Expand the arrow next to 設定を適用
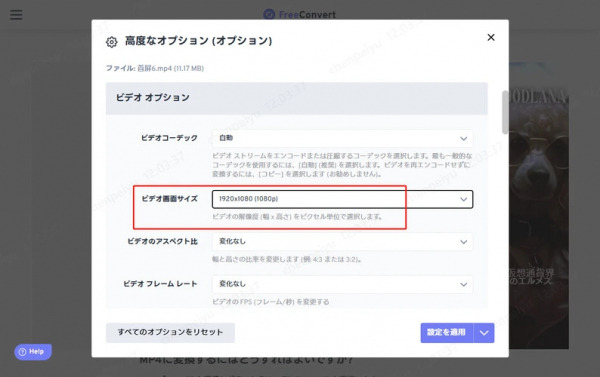 (x=484, y=333)
